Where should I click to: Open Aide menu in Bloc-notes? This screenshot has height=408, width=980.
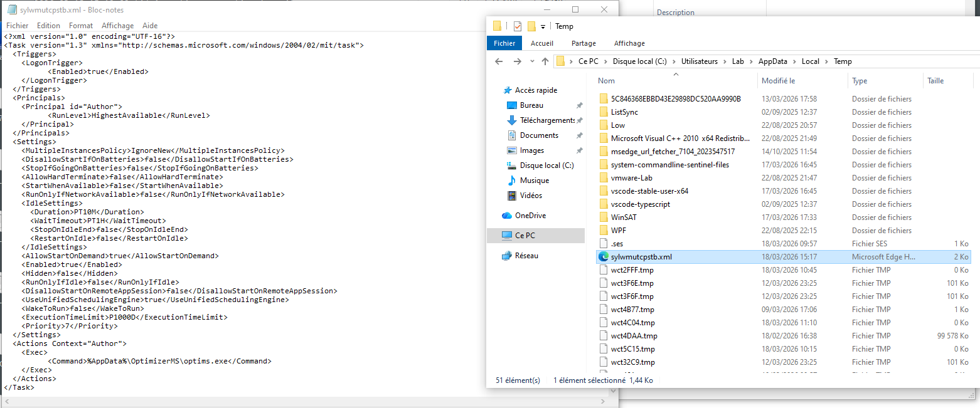[x=150, y=26]
